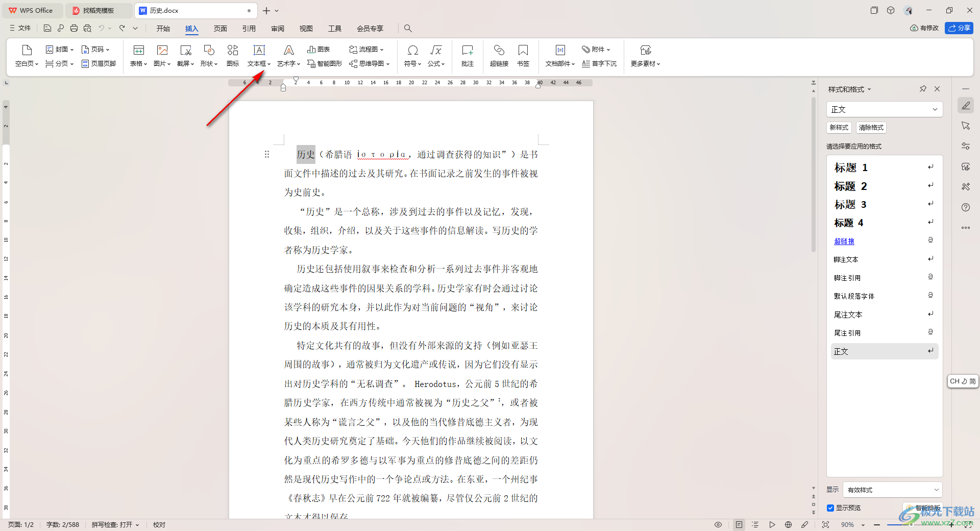This screenshot has height=531, width=980.
Task: Open the icon library (图标)
Action: [x=233, y=56]
